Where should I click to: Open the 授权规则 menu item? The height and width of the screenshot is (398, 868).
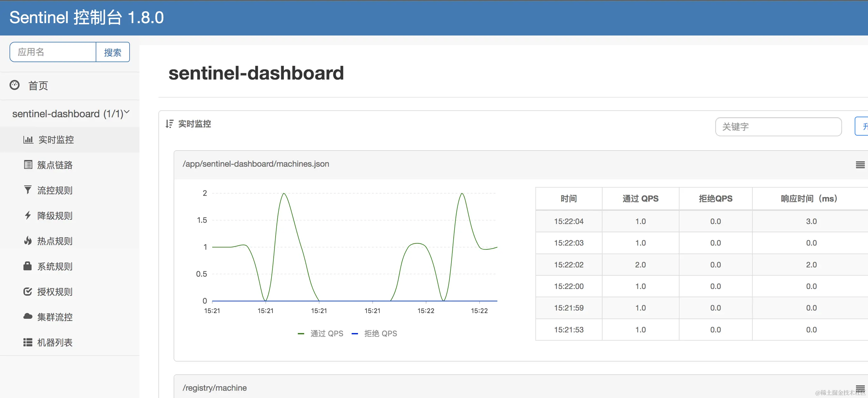point(55,292)
